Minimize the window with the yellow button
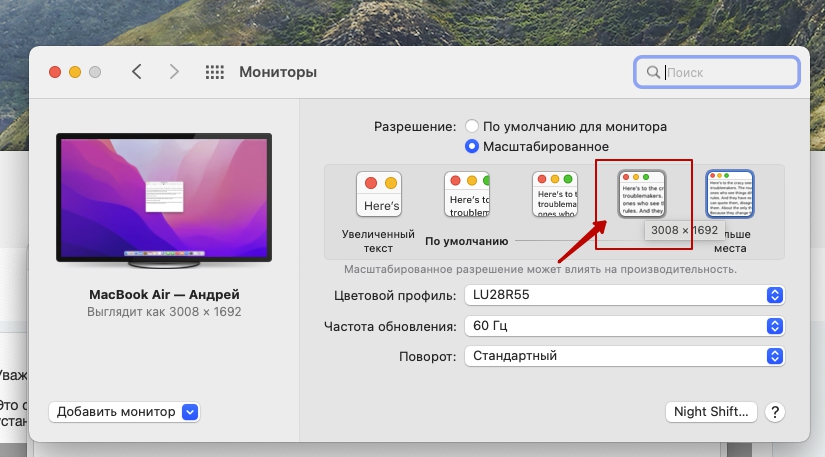 click(75, 72)
